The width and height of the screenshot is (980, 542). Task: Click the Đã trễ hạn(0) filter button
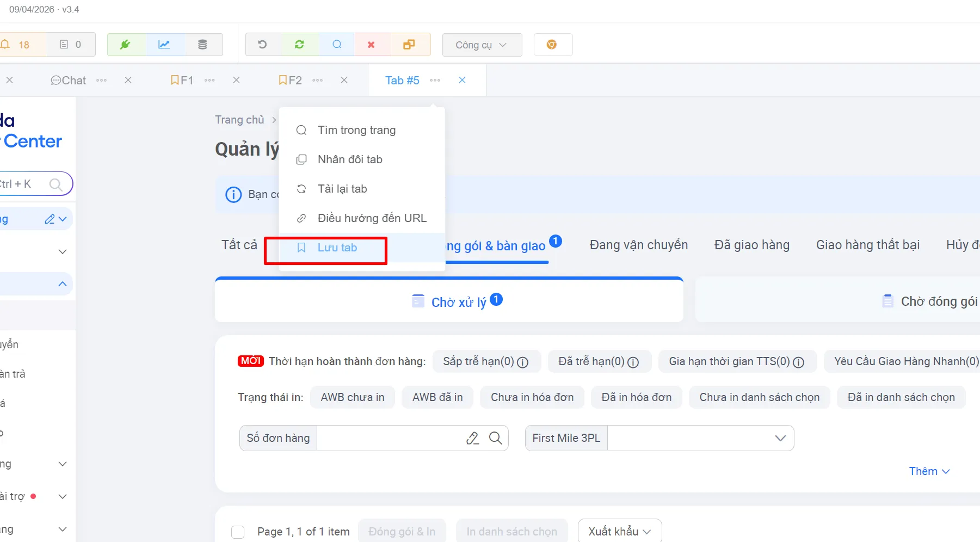point(600,361)
